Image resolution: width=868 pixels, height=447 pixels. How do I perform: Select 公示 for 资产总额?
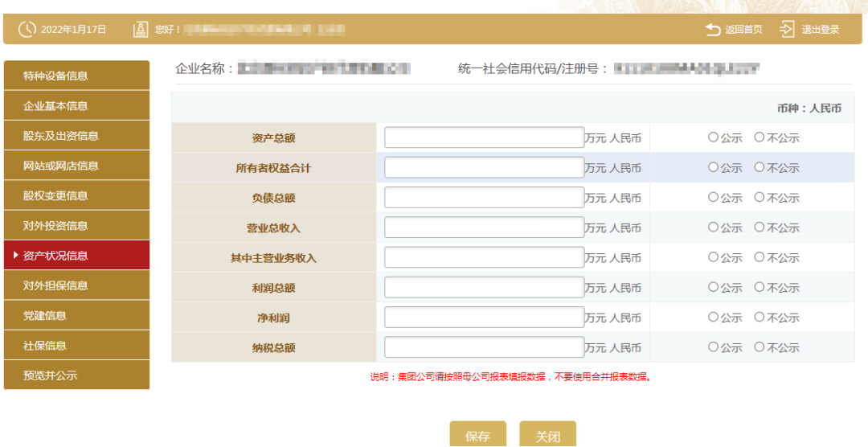coord(713,137)
